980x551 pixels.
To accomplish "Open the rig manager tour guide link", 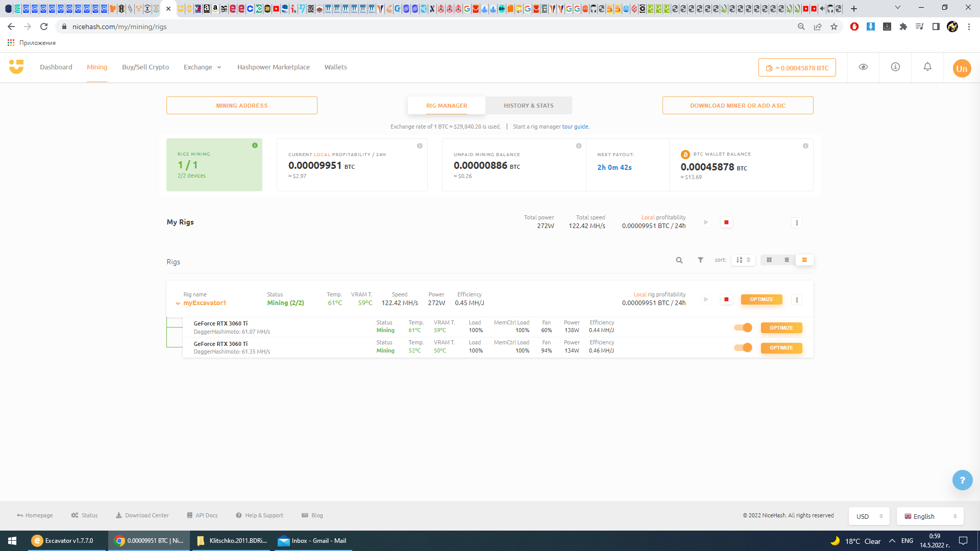I will tap(574, 126).
